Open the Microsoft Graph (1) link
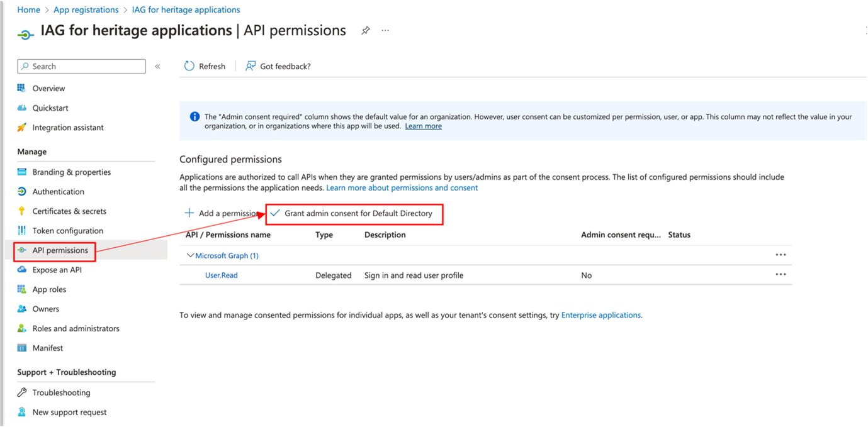Image resolution: width=868 pixels, height=427 pixels. [x=227, y=255]
